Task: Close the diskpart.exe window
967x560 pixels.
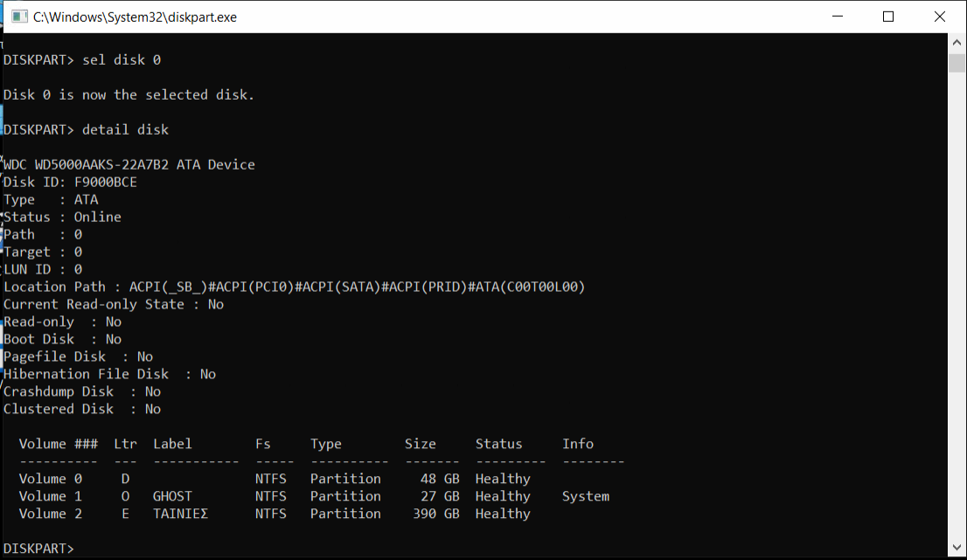Action: pyautogui.click(x=940, y=17)
